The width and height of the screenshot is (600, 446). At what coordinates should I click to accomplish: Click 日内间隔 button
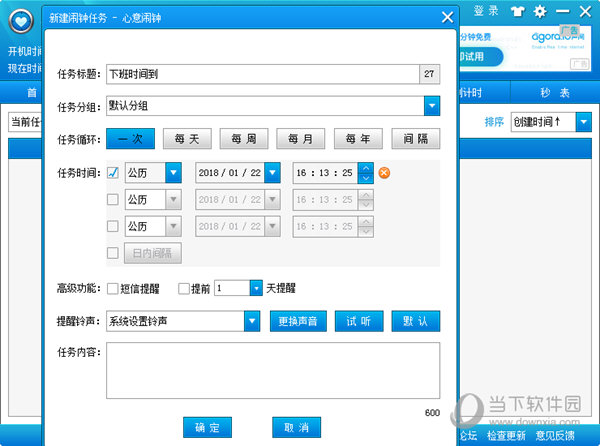tap(153, 253)
